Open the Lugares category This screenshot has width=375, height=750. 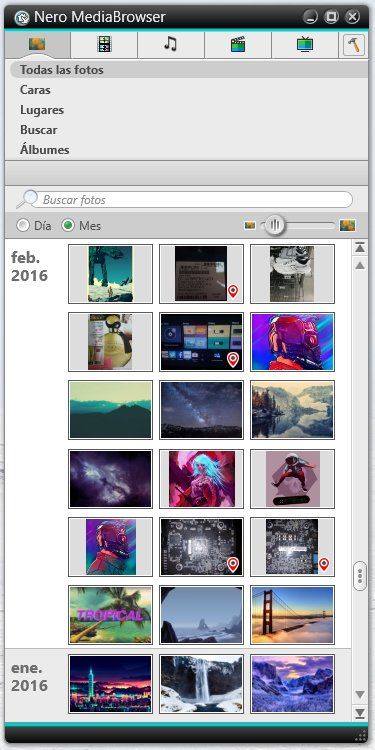coord(42,110)
